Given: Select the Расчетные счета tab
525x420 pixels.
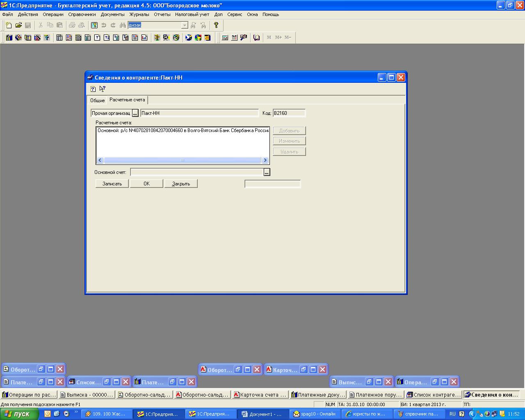Looking at the screenshot, I should pyautogui.click(x=127, y=100).
